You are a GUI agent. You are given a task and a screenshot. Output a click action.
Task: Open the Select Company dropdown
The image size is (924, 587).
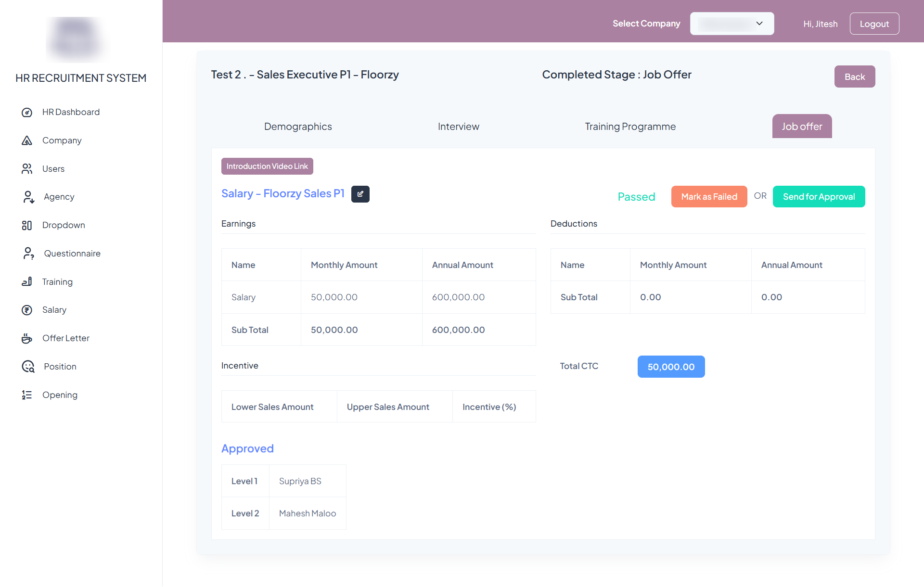click(x=732, y=24)
